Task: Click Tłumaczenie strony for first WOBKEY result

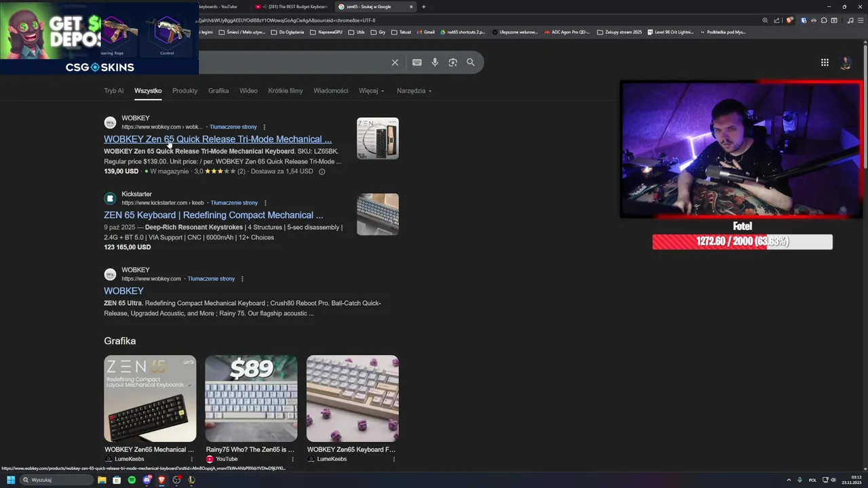Action: (x=233, y=127)
